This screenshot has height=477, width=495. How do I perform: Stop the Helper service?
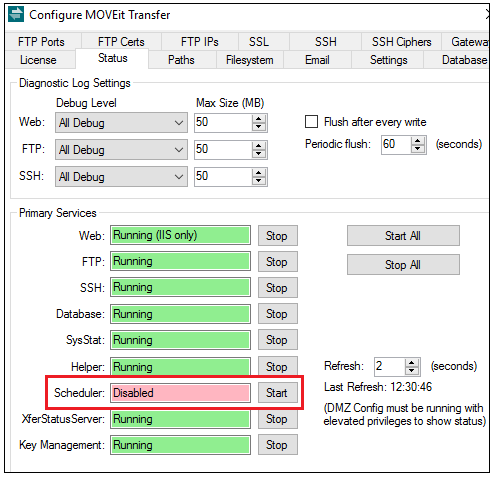278,366
